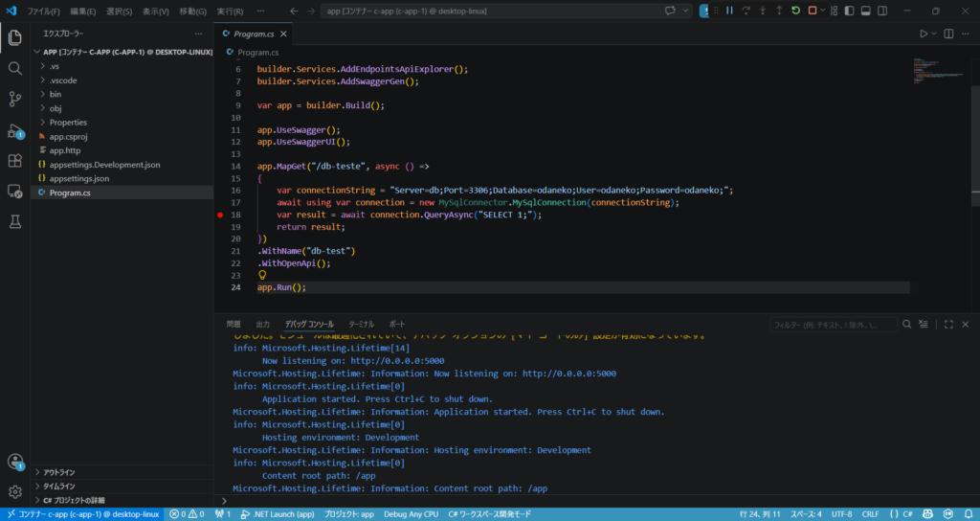Screen dimensions: 980x521
Task: Open the 編集(E) menu
Action: [x=83, y=11]
